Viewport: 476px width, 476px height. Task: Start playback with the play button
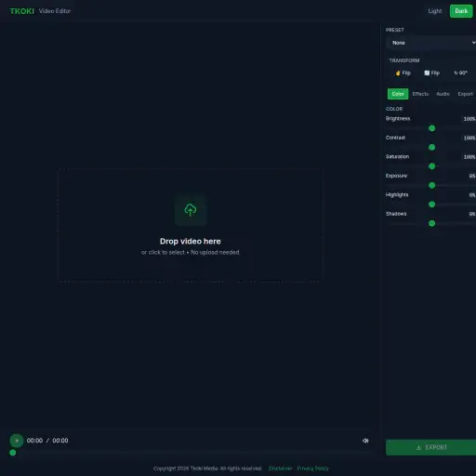pyautogui.click(x=17, y=441)
